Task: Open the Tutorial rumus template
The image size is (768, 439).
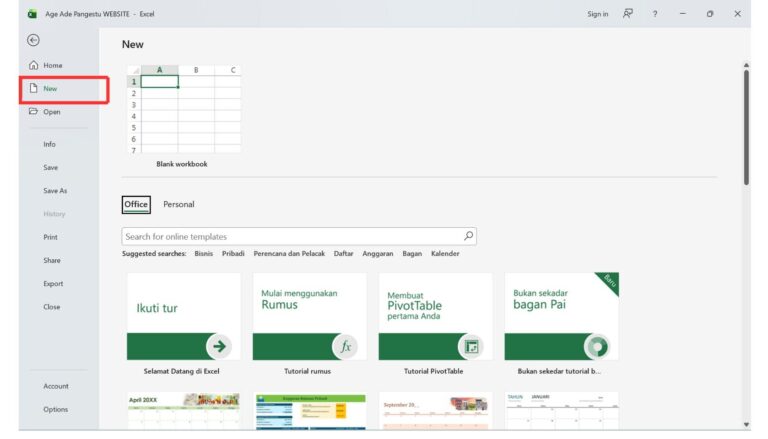Action: pos(309,317)
